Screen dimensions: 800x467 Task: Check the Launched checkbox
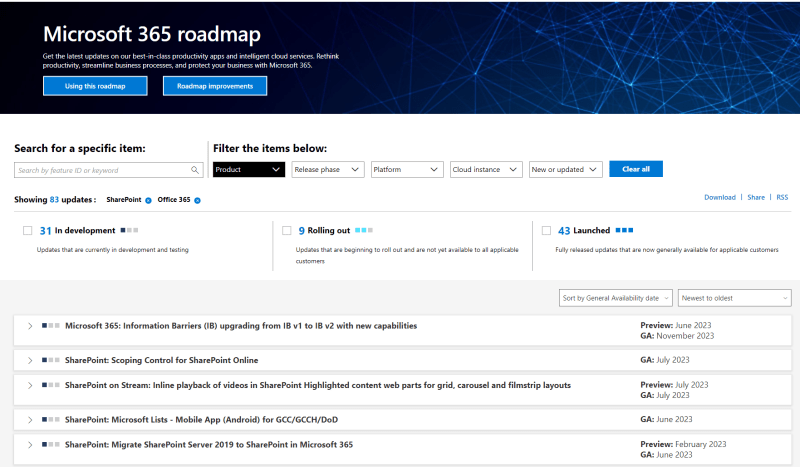[546, 231]
